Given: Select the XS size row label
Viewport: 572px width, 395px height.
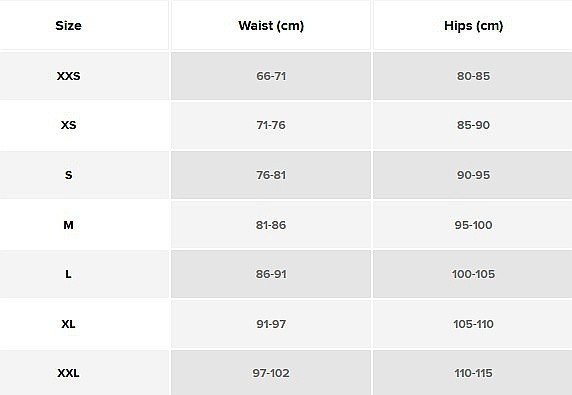Looking at the screenshot, I should point(68,125).
